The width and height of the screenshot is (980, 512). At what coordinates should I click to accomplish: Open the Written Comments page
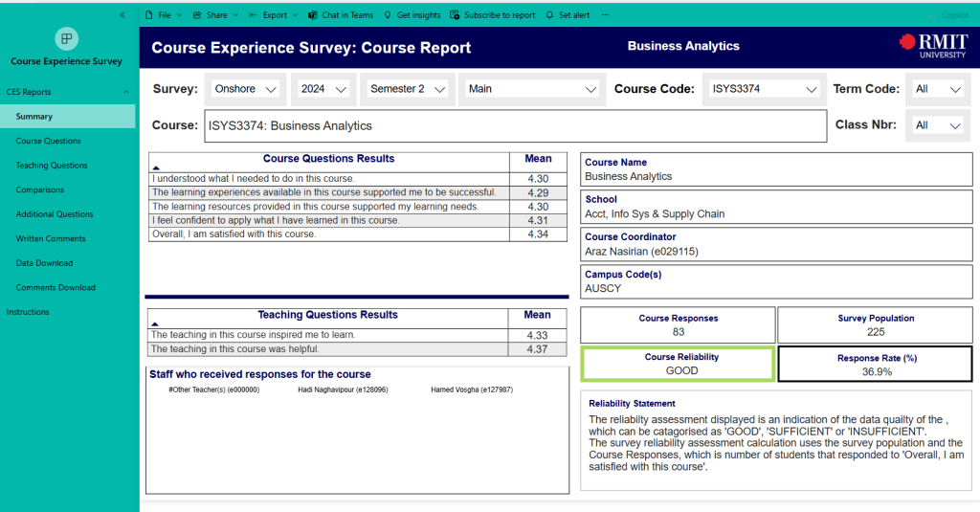click(51, 238)
